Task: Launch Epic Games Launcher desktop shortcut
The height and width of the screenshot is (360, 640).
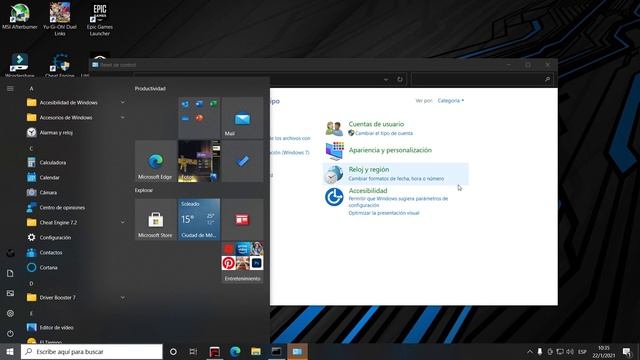Action: point(100,19)
